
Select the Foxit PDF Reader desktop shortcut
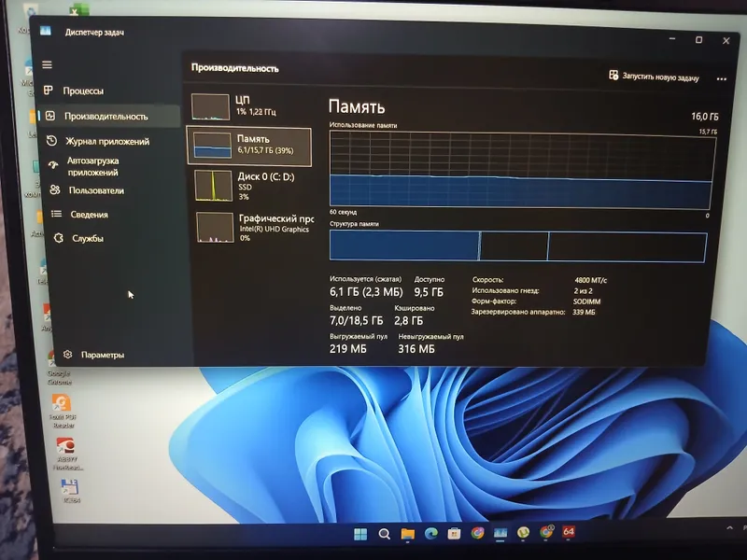click(62, 412)
